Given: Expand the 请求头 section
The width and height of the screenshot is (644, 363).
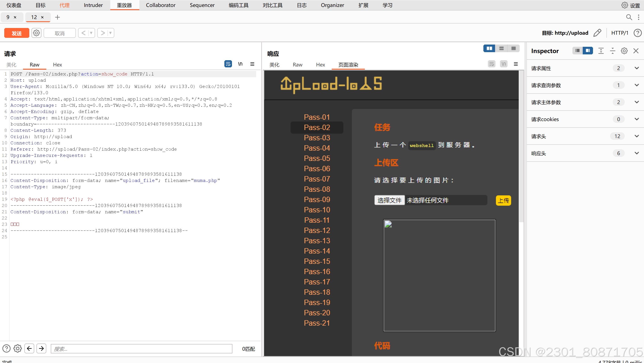Looking at the screenshot, I should pos(636,136).
